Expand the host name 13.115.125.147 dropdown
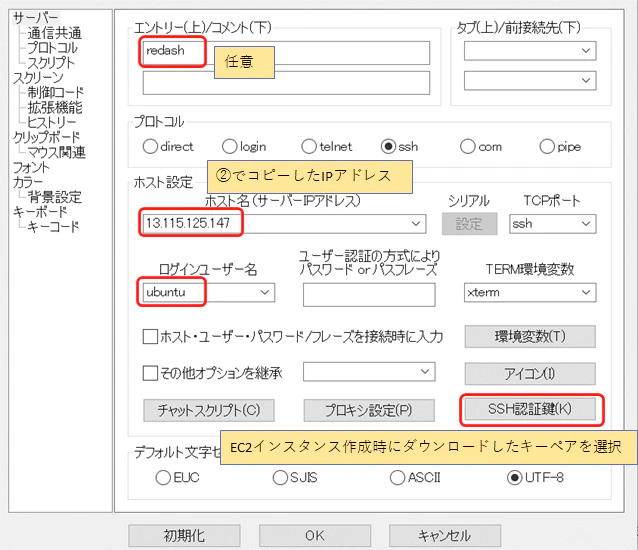This screenshot has width=638, height=550. click(x=415, y=224)
